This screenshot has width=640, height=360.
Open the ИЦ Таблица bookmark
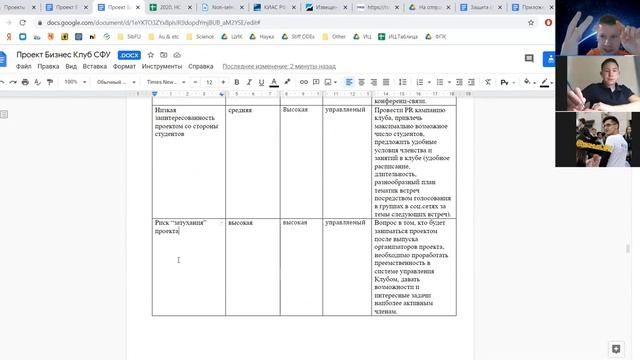[398, 37]
